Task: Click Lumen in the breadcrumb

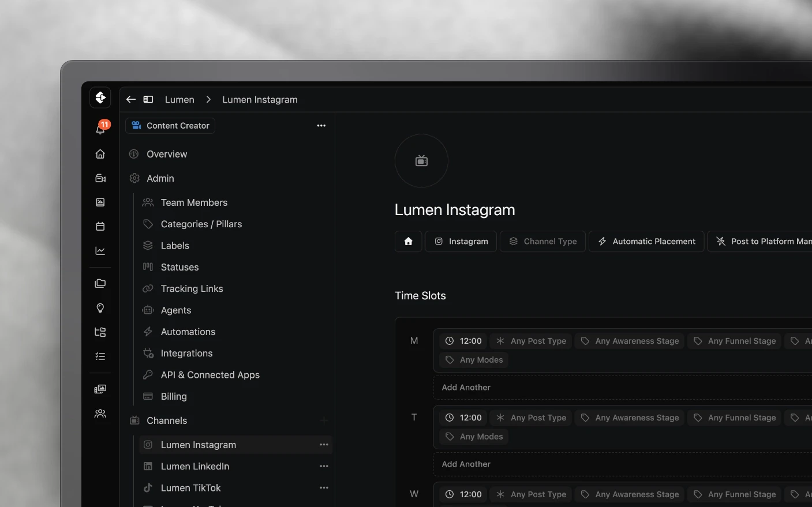Action: pyautogui.click(x=179, y=100)
